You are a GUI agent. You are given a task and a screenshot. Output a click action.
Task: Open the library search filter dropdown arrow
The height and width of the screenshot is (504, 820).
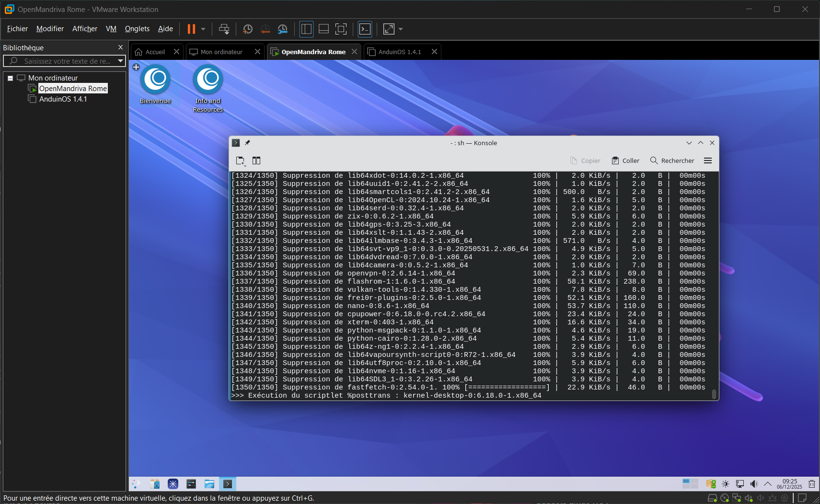pyautogui.click(x=120, y=61)
